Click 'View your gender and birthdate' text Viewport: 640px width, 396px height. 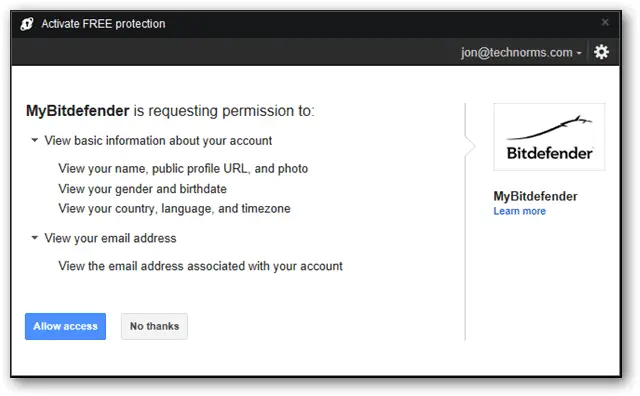click(142, 189)
